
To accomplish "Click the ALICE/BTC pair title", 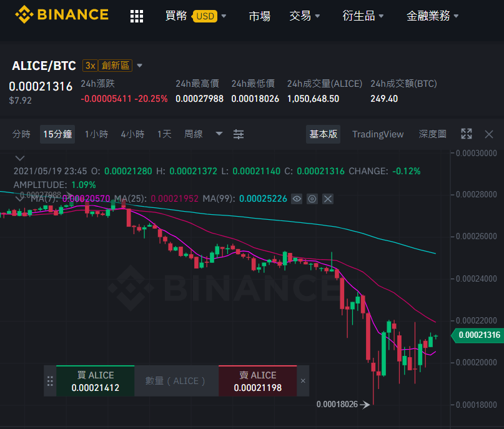I will 44,66.
